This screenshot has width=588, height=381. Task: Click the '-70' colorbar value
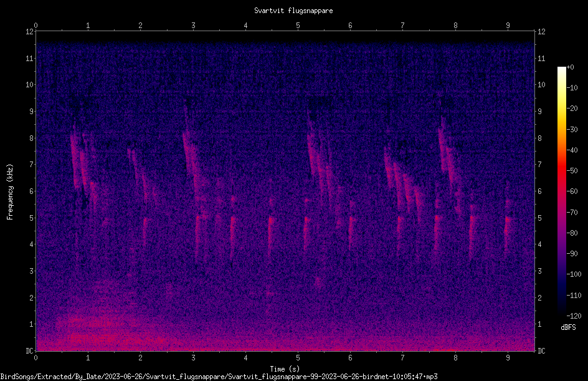point(572,213)
